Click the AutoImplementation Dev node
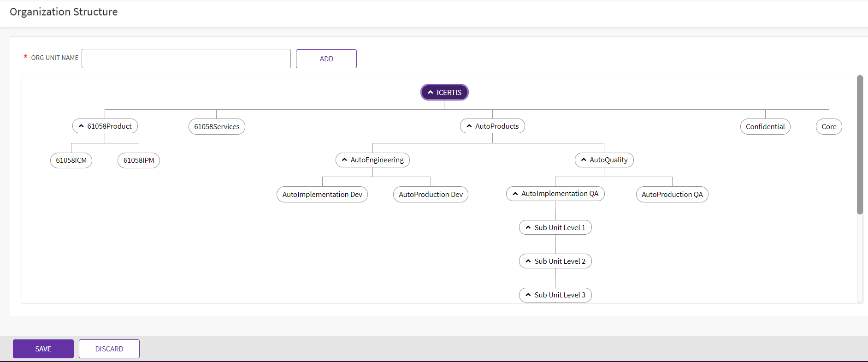The width and height of the screenshot is (868, 362). coord(322,195)
